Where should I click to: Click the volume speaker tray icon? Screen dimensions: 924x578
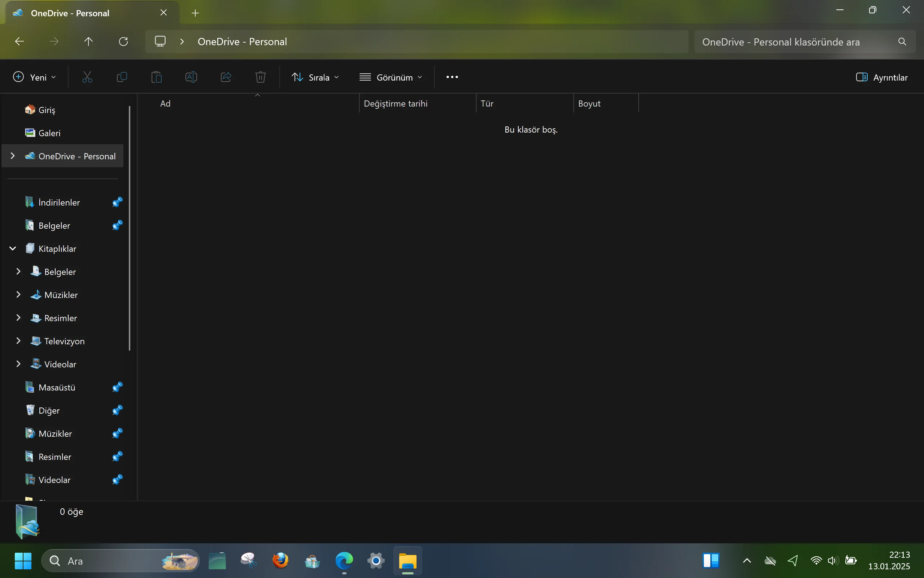pos(833,561)
